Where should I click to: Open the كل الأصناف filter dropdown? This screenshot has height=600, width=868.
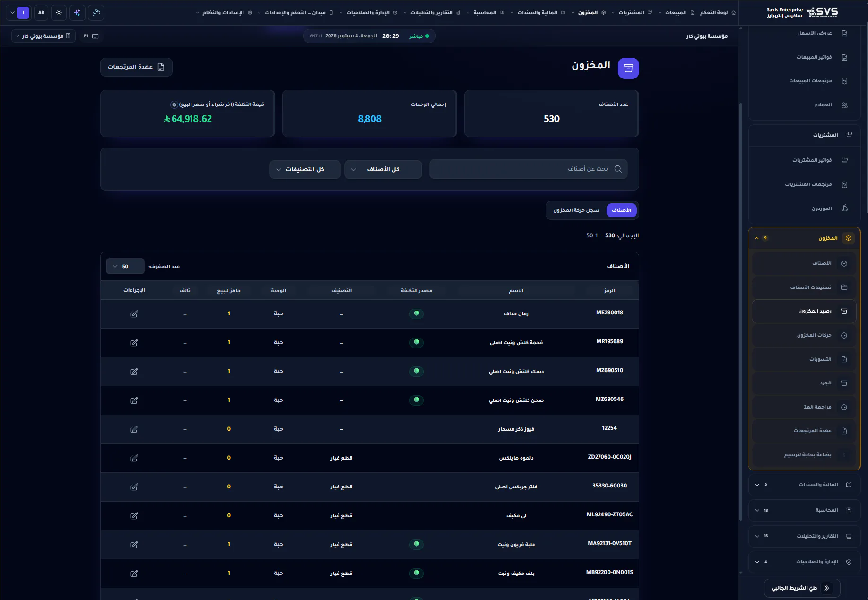click(x=383, y=169)
